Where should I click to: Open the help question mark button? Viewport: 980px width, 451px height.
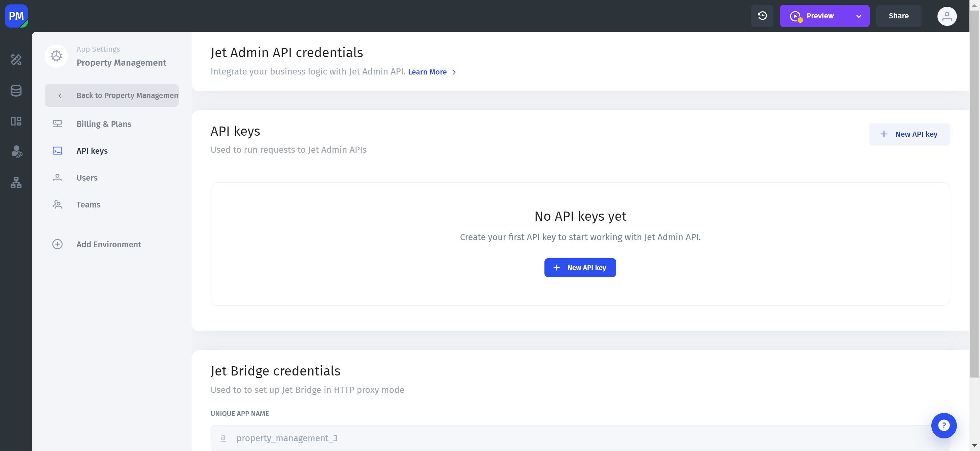[944, 425]
